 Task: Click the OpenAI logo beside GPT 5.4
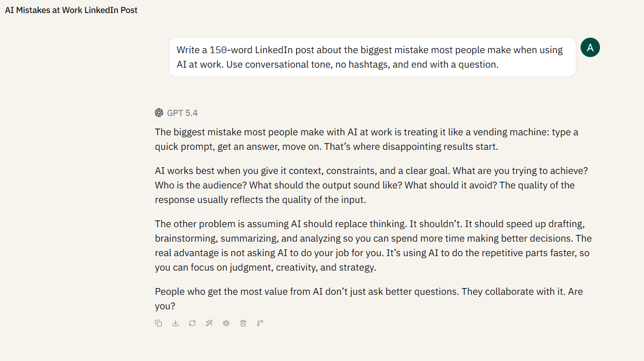pos(159,113)
